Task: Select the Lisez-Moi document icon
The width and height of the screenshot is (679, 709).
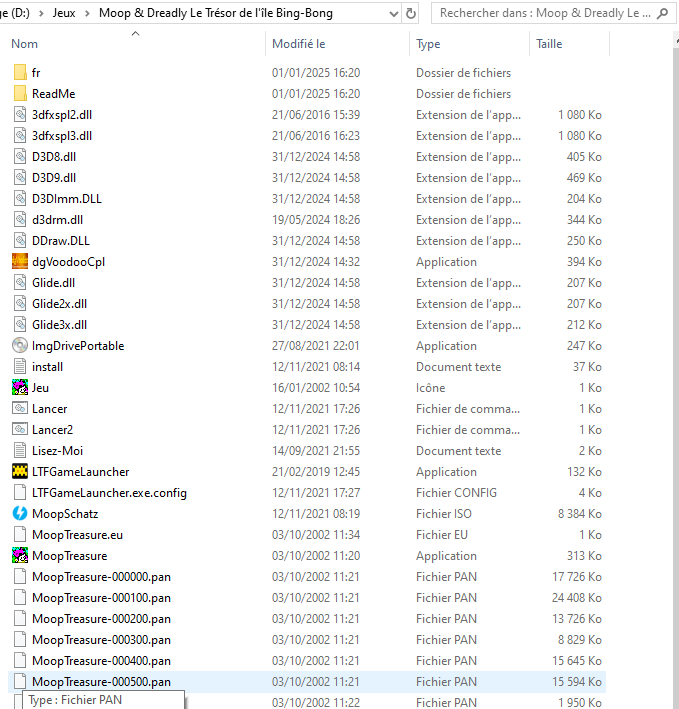Action: (20, 450)
